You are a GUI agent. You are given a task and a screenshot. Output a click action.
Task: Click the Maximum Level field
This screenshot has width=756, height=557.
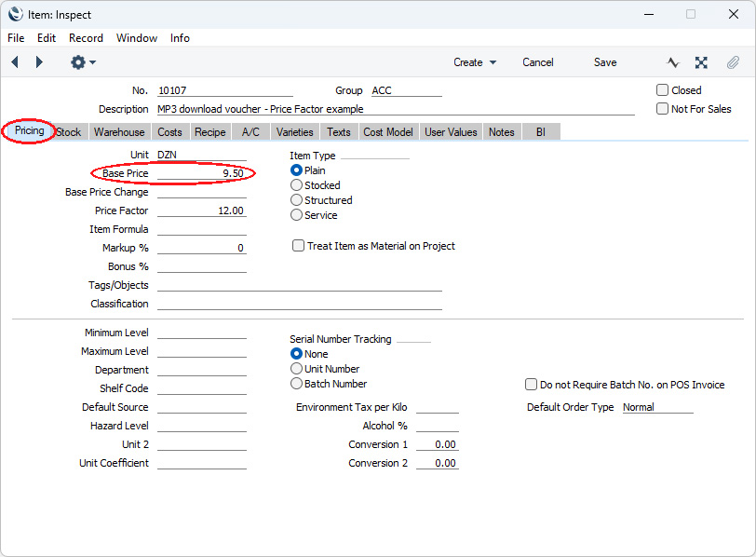pos(201,351)
